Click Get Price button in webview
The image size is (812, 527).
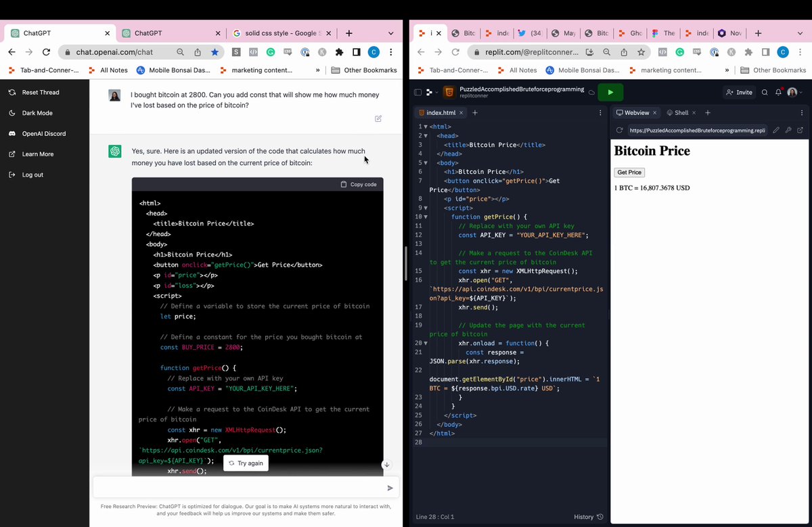coord(629,173)
